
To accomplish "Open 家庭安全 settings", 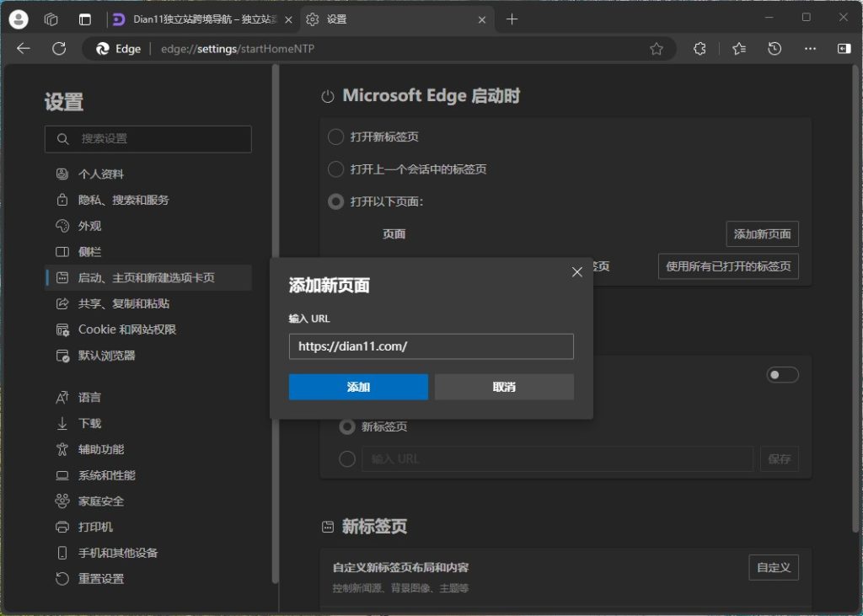I will coord(148,501).
